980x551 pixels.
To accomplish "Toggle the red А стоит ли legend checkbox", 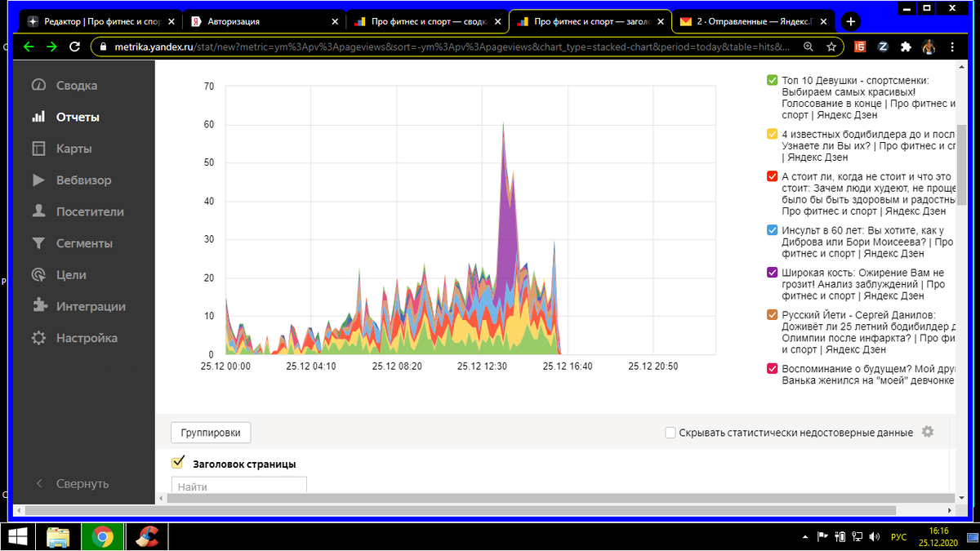I will coord(772,176).
